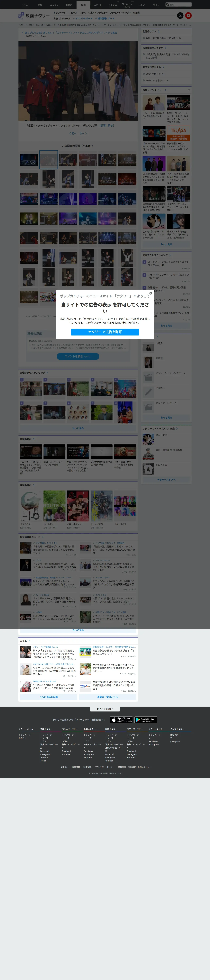This screenshot has width=210, height=980.
Task: Switch to the コミック top tab
Action: pyautogui.click(x=54, y=5)
